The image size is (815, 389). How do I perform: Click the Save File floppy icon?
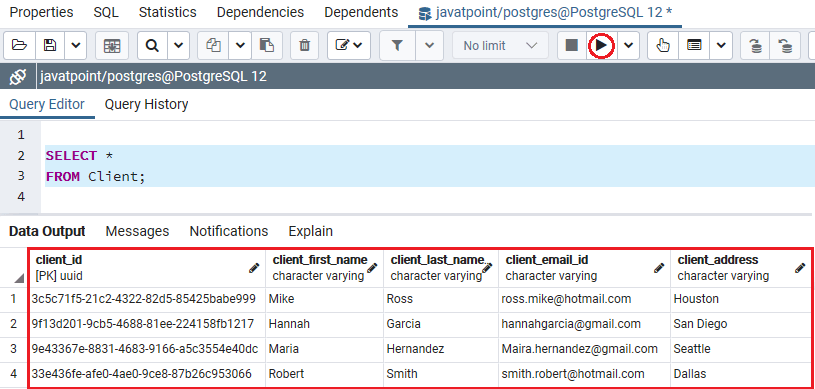[x=50, y=46]
